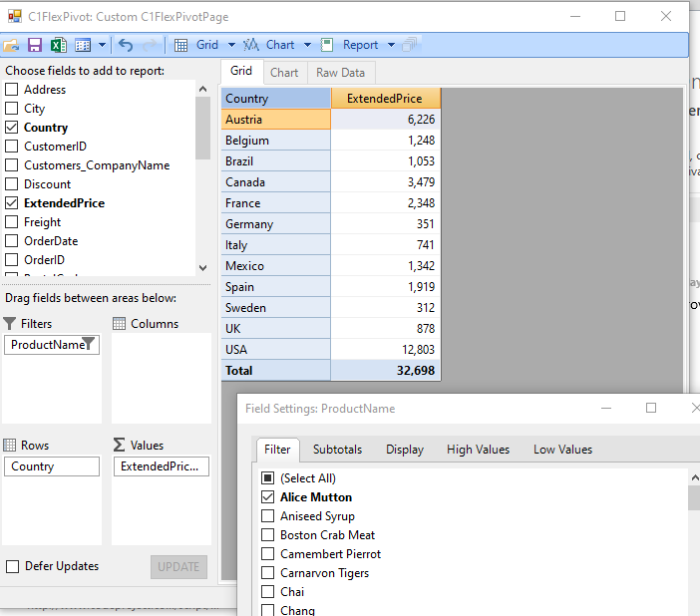This screenshot has height=616, width=700.
Task: Expand the Chart dropdown arrow
Action: pyautogui.click(x=307, y=45)
